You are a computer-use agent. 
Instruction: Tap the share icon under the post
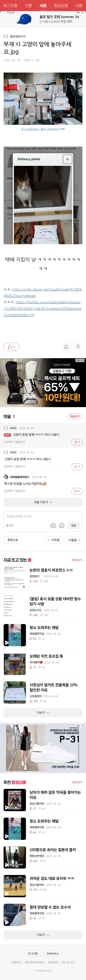click(x=78, y=347)
